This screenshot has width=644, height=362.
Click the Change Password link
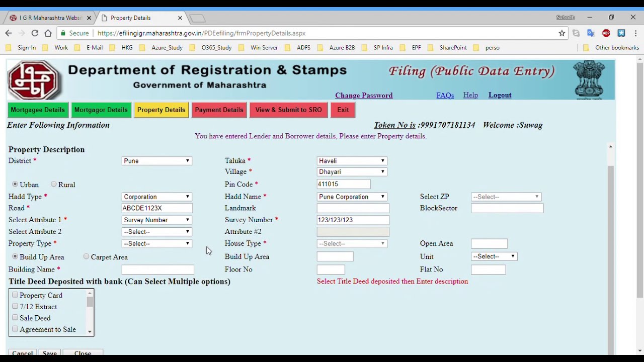(x=364, y=96)
